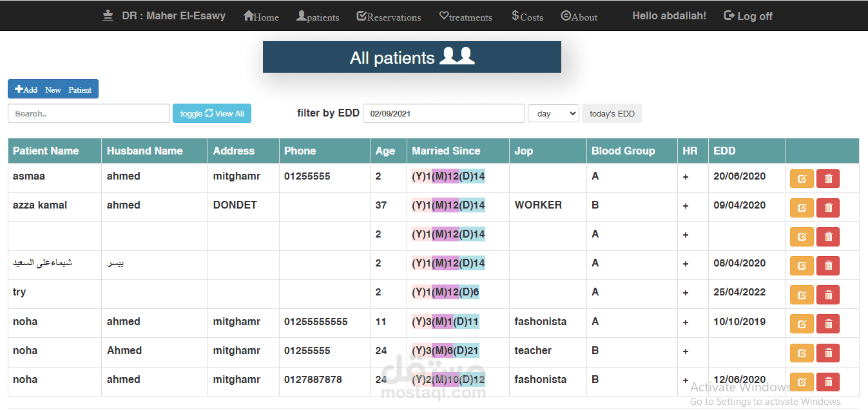Delete the patient with EDD 08/04/2020
868x410 pixels.
pos(828,266)
